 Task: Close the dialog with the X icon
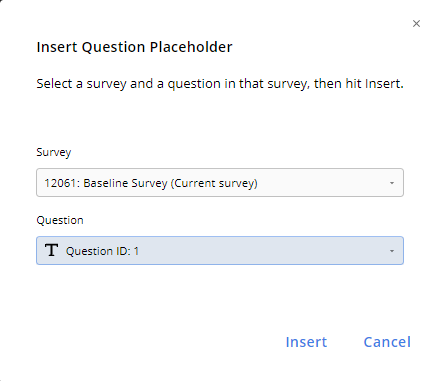416,24
